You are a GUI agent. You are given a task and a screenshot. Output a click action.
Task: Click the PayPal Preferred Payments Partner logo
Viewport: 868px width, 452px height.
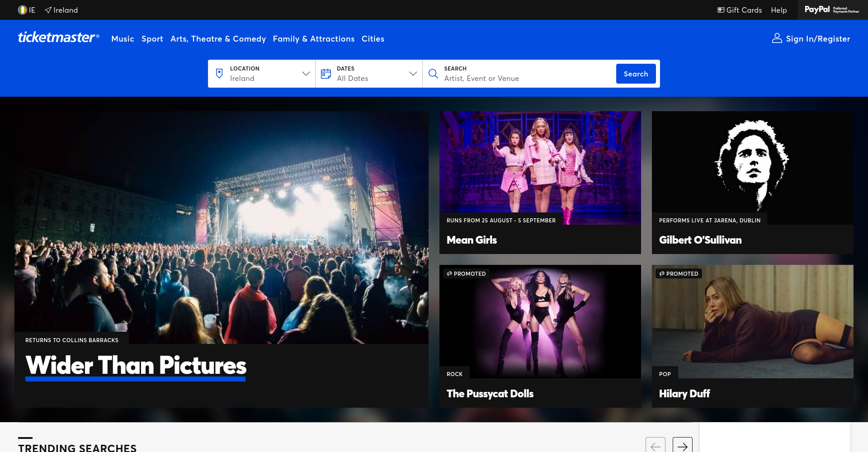click(832, 9)
